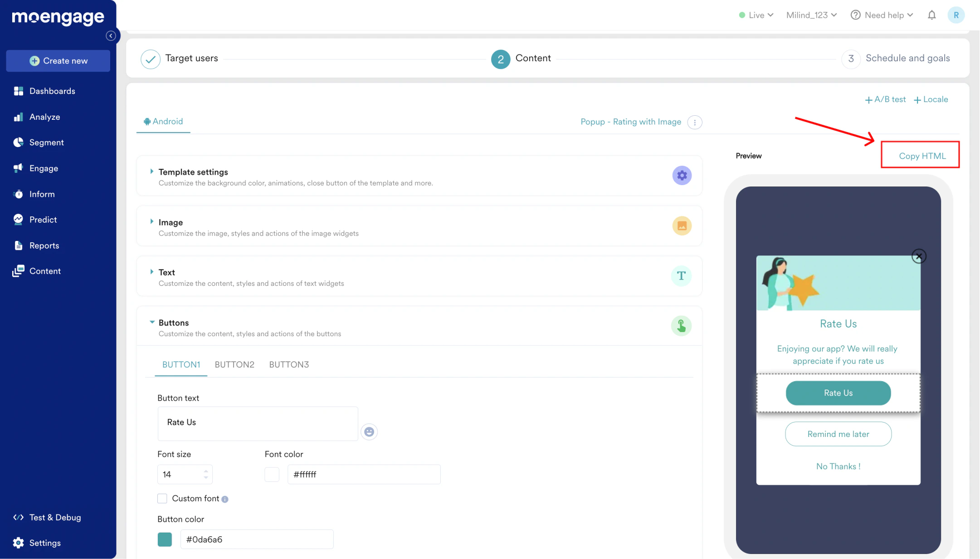The height and width of the screenshot is (559, 980).
Task: Open the Milind_123 workspace dropdown
Action: coord(811,15)
